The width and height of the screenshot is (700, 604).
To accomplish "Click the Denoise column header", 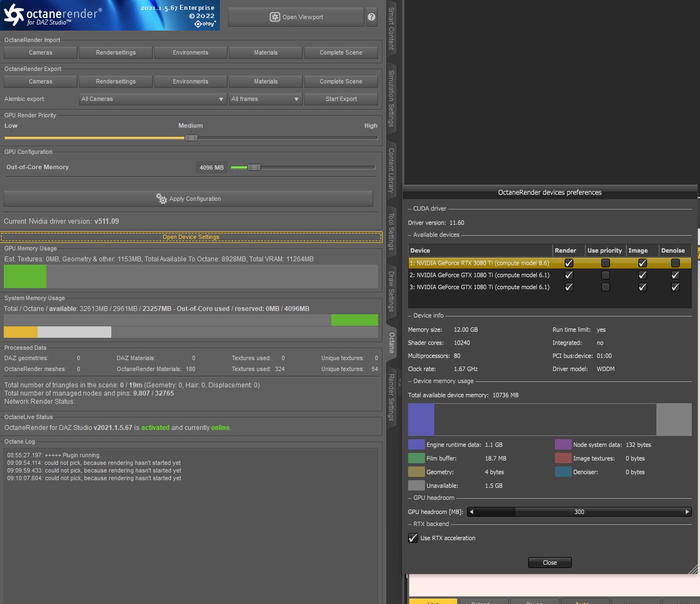I will [674, 250].
